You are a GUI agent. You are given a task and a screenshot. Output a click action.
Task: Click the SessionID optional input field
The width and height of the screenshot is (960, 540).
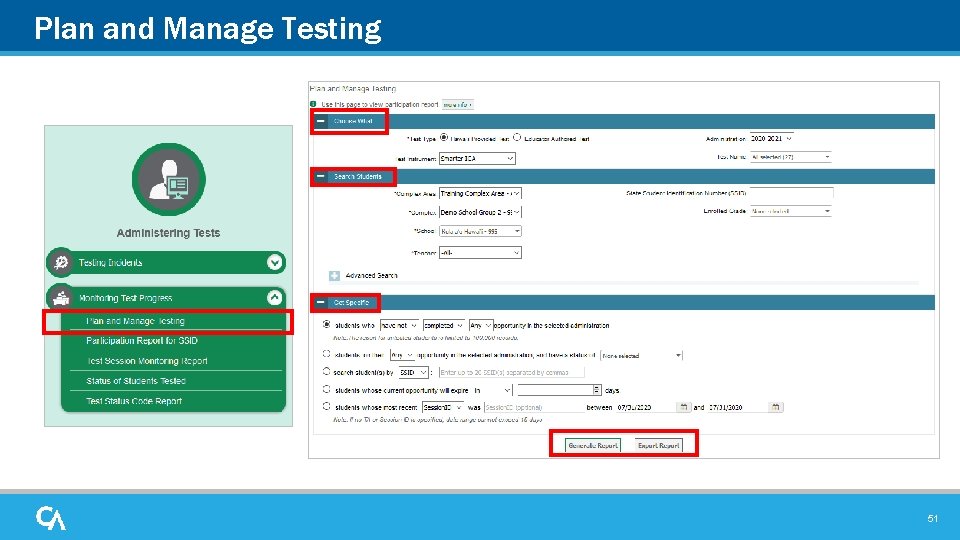(532, 407)
